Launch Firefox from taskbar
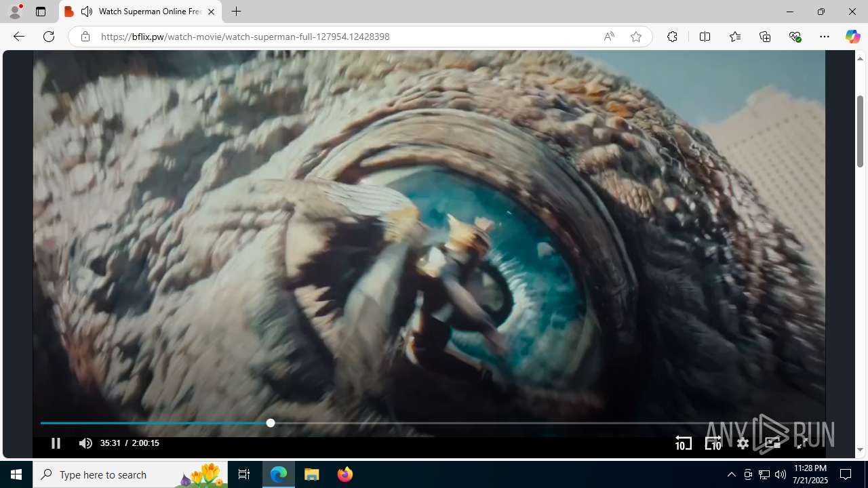868x488 pixels. (345, 474)
